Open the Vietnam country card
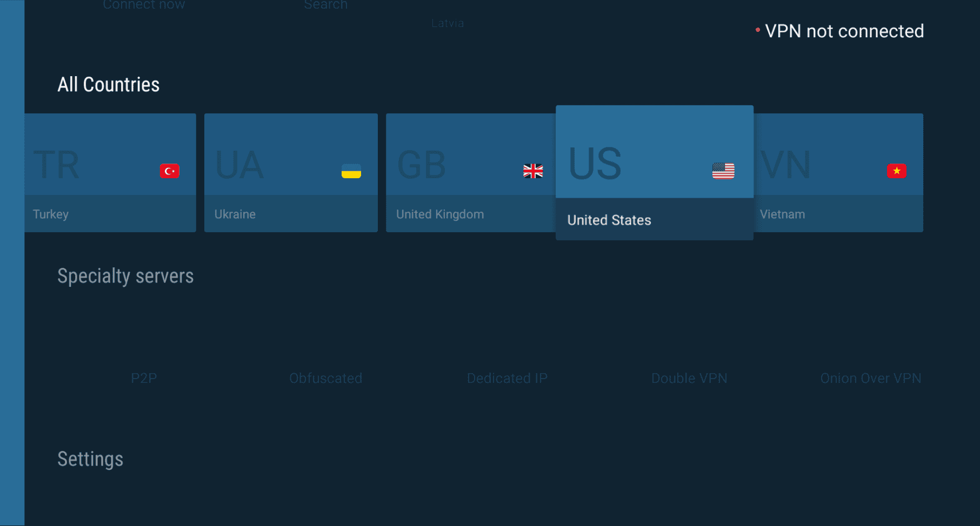 (x=838, y=173)
